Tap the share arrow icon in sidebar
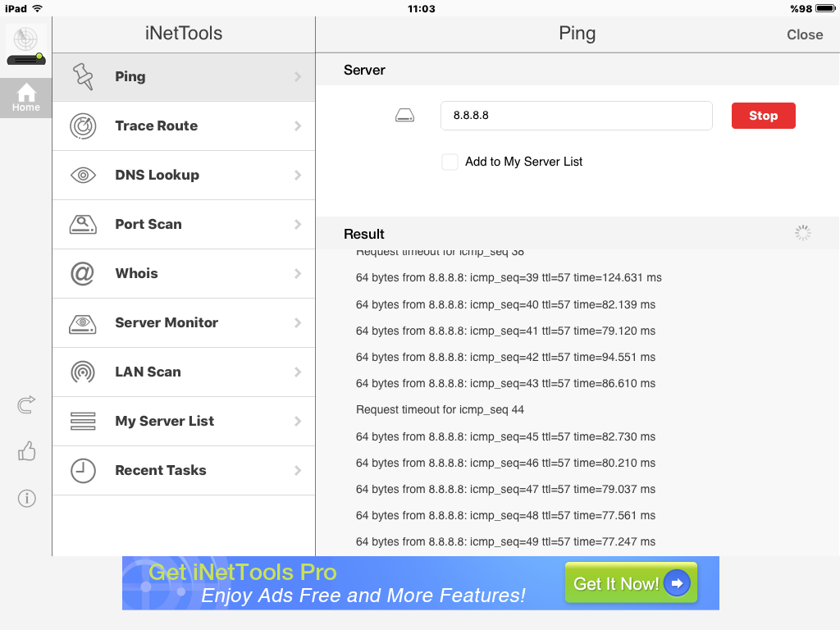The height and width of the screenshot is (630, 840). pos(26,404)
